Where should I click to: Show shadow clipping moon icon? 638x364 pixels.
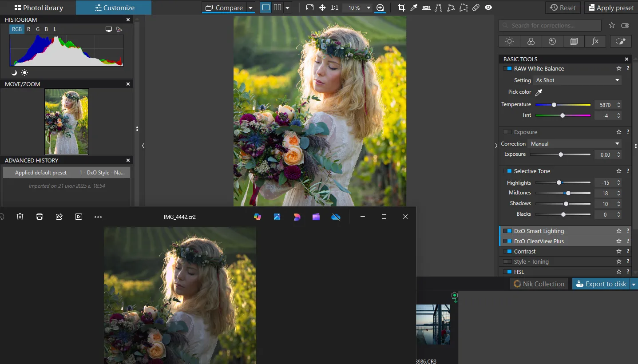(14, 73)
